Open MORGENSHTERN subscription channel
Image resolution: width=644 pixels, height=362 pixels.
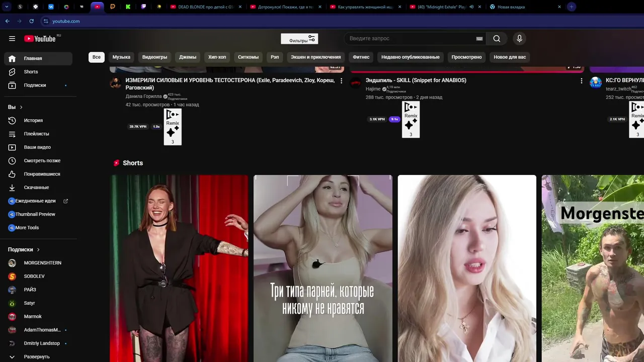38,263
